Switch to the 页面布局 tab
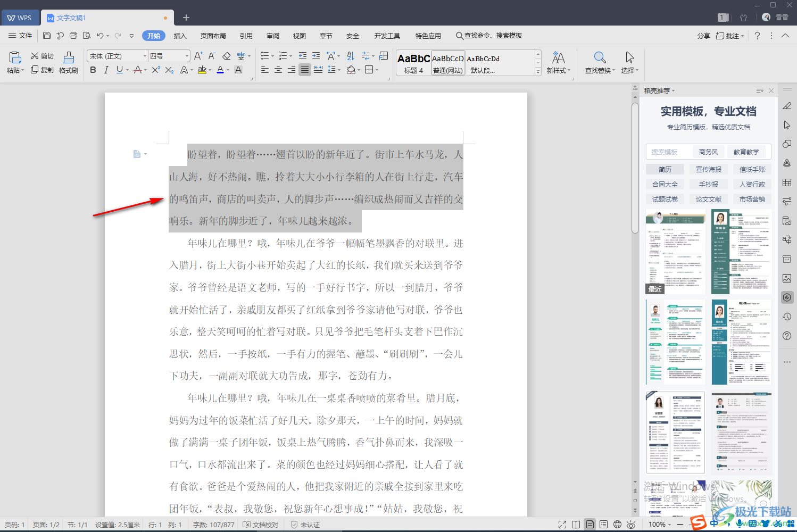The height and width of the screenshot is (532, 797). click(x=213, y=36)
